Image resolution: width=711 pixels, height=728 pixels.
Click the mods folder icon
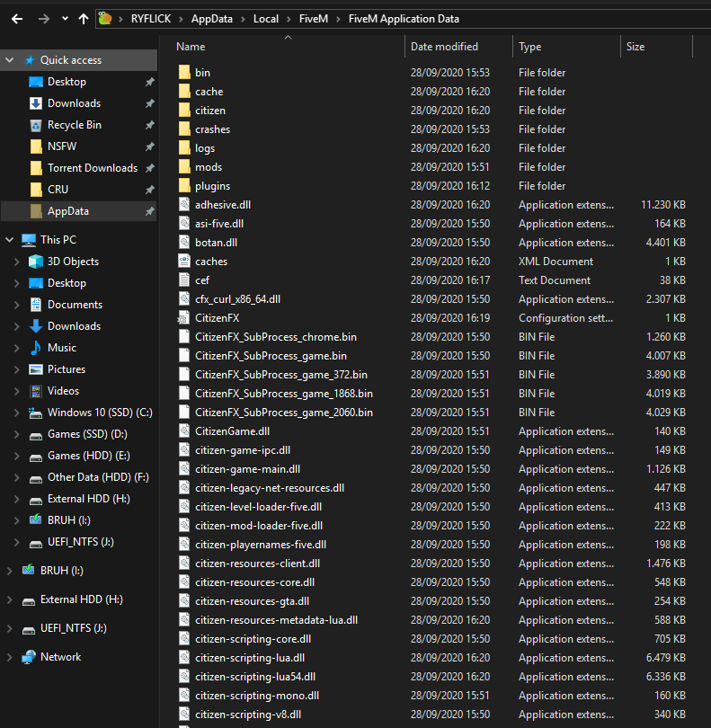pyautogui.click(x=184, y=167)
